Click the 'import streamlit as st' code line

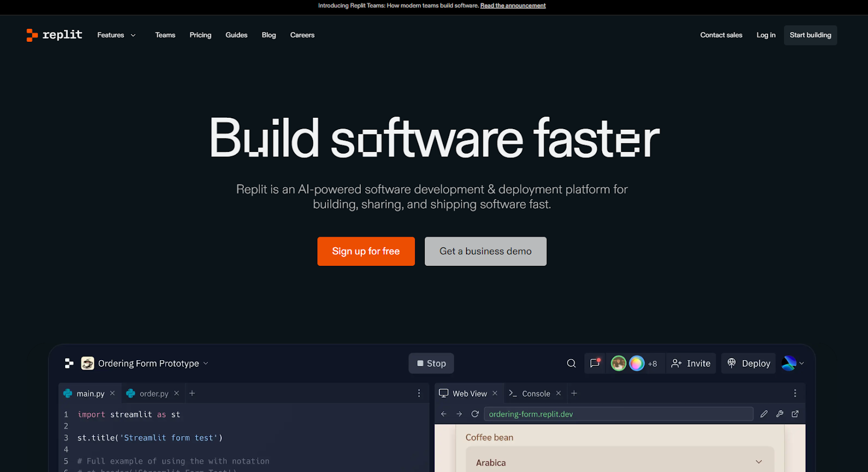(129, 414)
